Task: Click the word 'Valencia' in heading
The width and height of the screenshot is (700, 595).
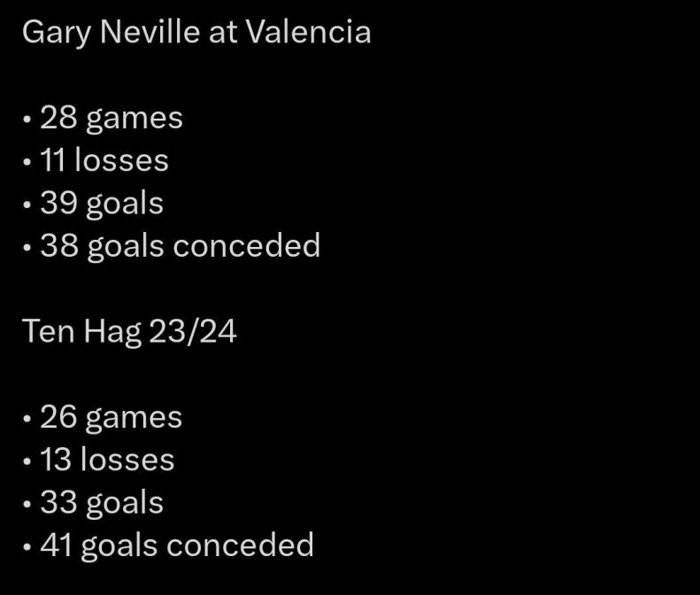Action: [x=309, y=32]
